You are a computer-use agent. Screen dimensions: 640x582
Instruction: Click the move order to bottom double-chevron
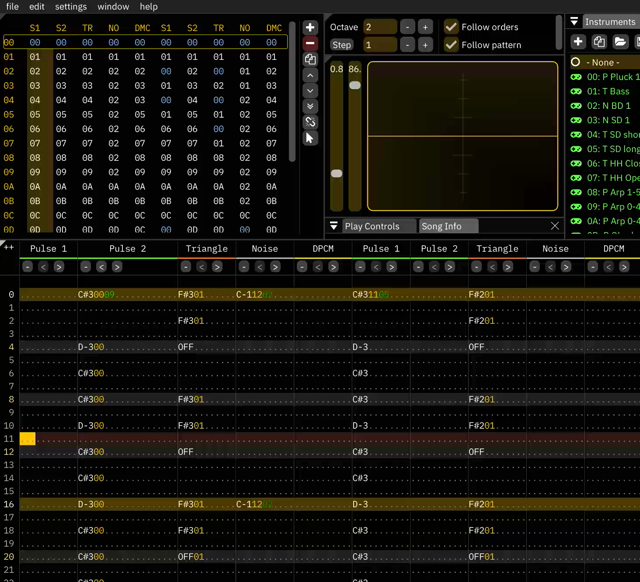(310, 106)
